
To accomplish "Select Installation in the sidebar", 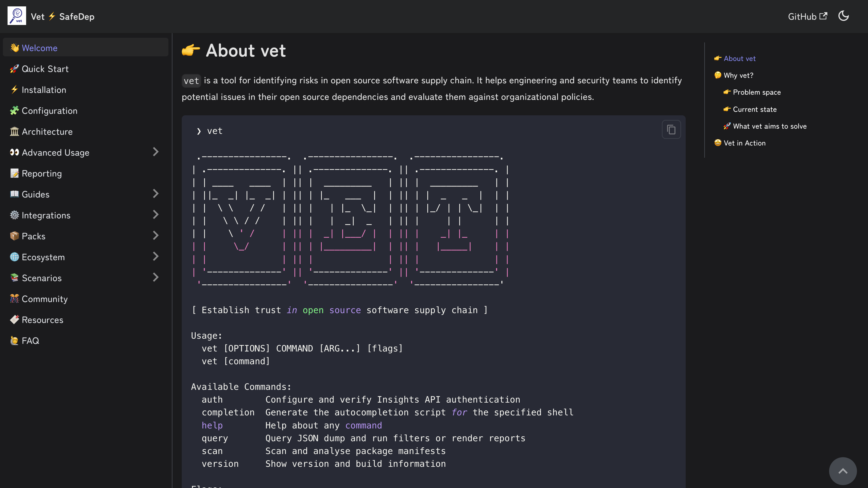I will pyautogui.click(x=44, y=90).
